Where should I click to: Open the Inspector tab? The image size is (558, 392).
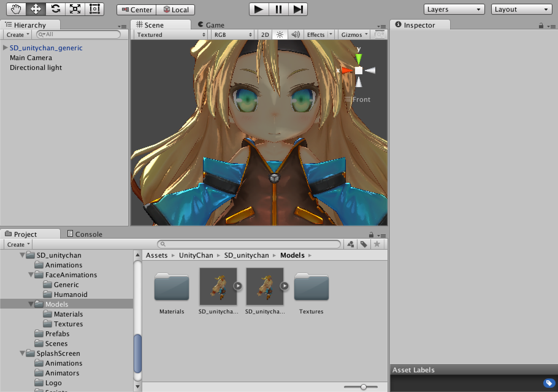(x=419, y=25)
